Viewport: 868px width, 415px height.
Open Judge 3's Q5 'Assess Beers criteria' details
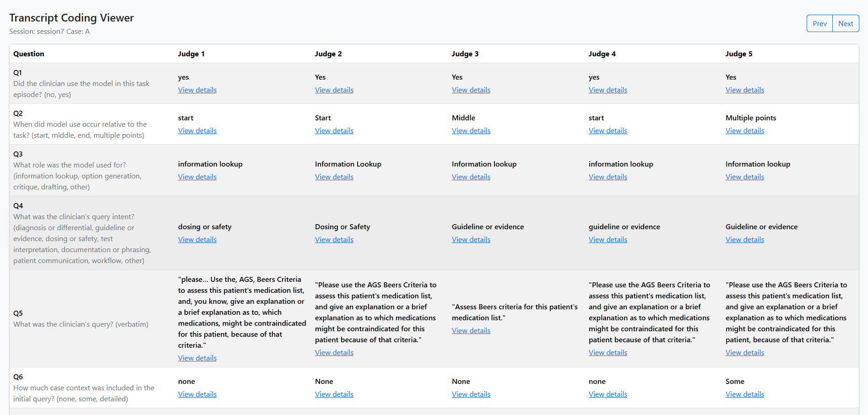(x=471, y=330)
